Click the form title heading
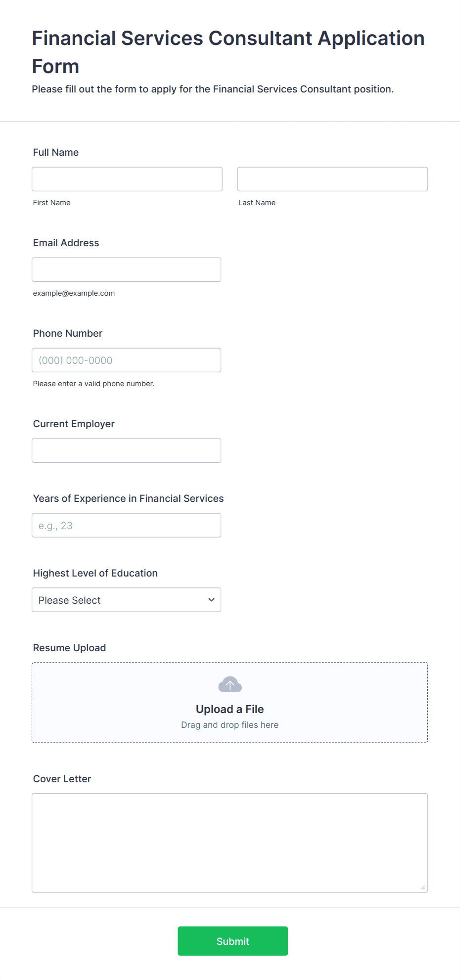 coord(229,52)
